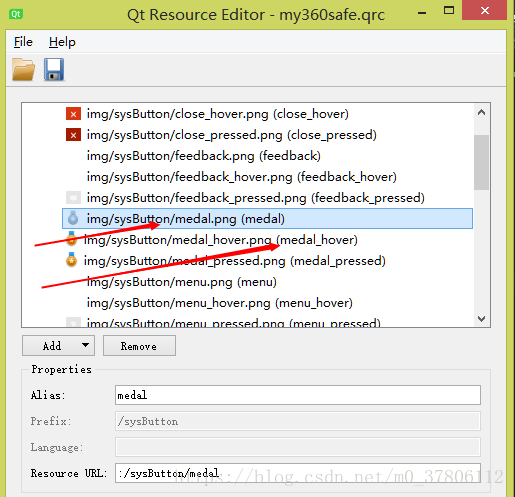Image resolution: width=515 pixels, height=497 pixels.
Task: Click the scroll down arrow of resource list
Action: pyautogui.click(x=481, y=319)
